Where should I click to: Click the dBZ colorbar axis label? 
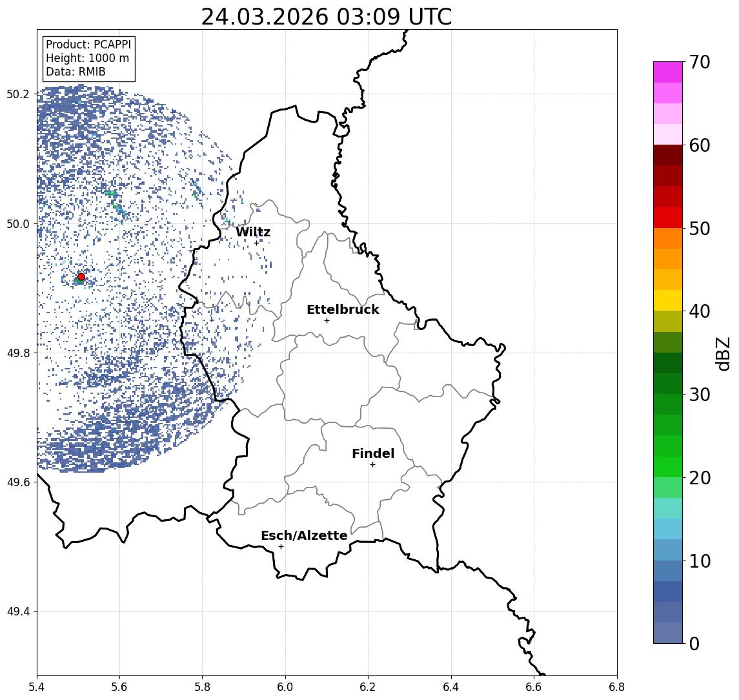click(x=722, y=353)
